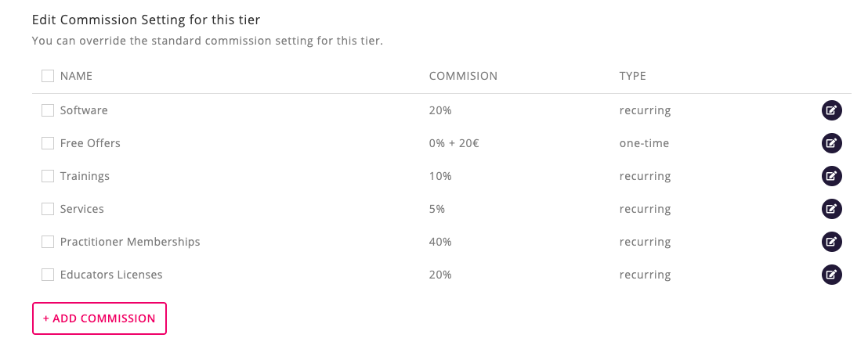This screenshot has width=868, height=356.
Task: Tick the Educators Licenses checkbox
Action: (48, 275)
